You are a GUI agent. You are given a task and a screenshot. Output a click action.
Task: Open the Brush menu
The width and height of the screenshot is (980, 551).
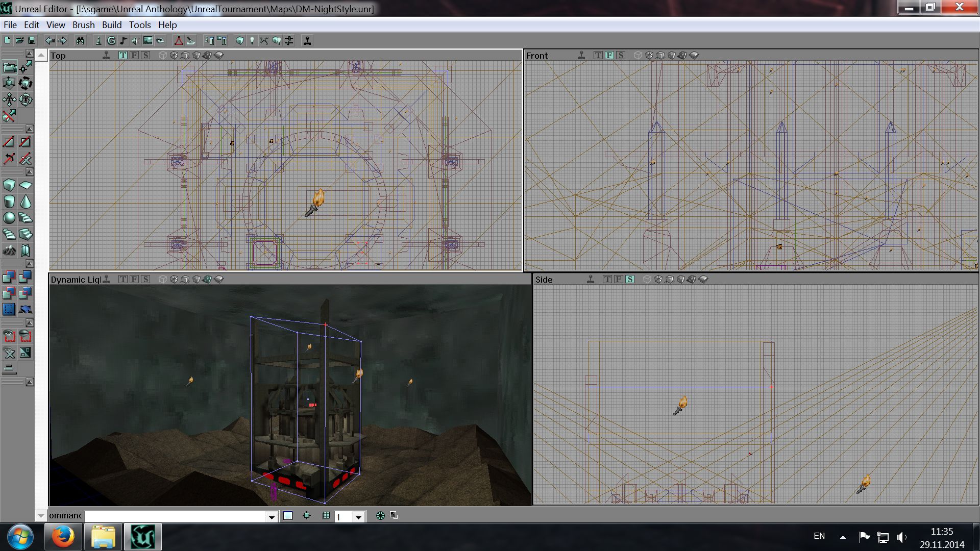83,24
